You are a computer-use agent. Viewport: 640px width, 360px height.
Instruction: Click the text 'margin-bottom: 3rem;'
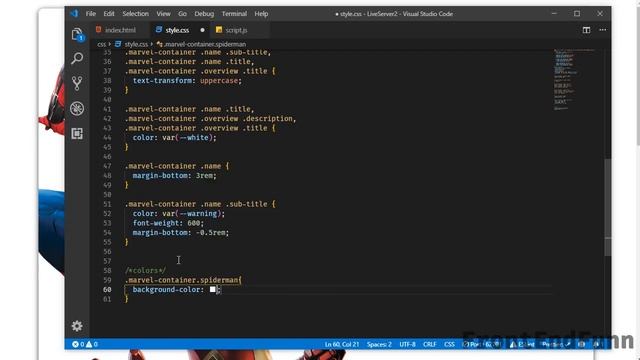click(x=174, y=176)
